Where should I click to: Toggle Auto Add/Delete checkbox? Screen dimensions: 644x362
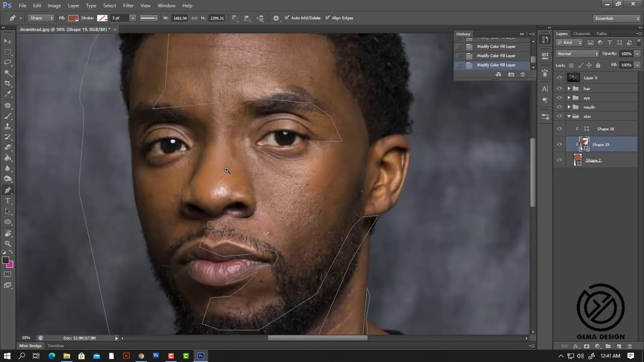(x=287, y=18)
